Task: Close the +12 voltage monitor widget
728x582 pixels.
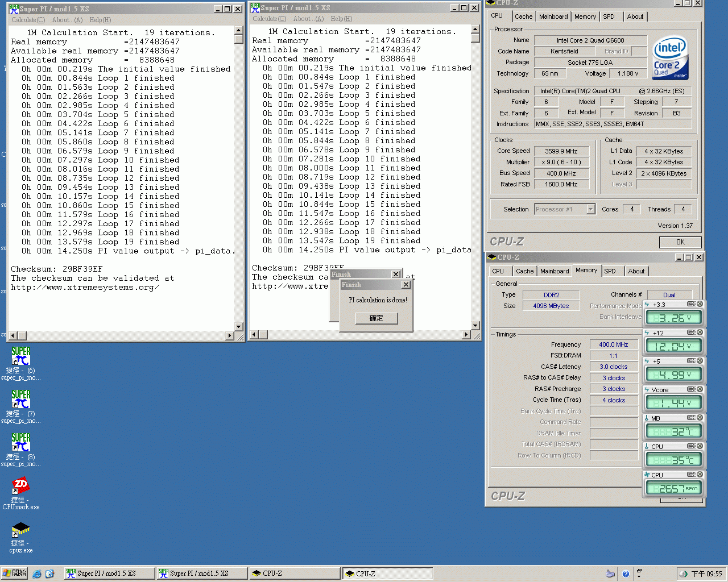Action: (700, 332)
